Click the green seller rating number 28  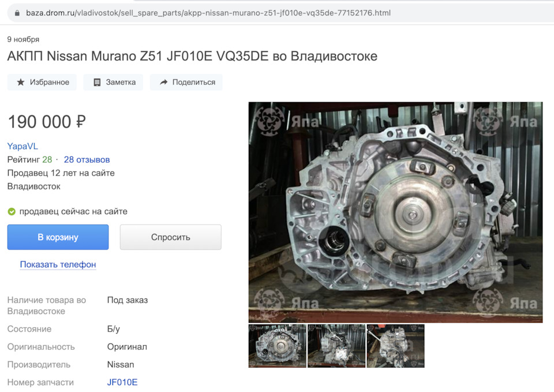(x=47, y=160)
